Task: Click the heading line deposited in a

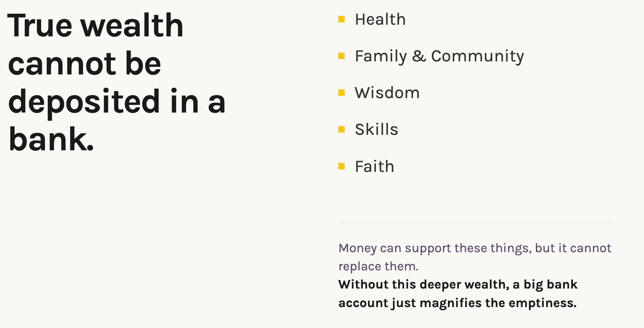Action: (117, 103)
